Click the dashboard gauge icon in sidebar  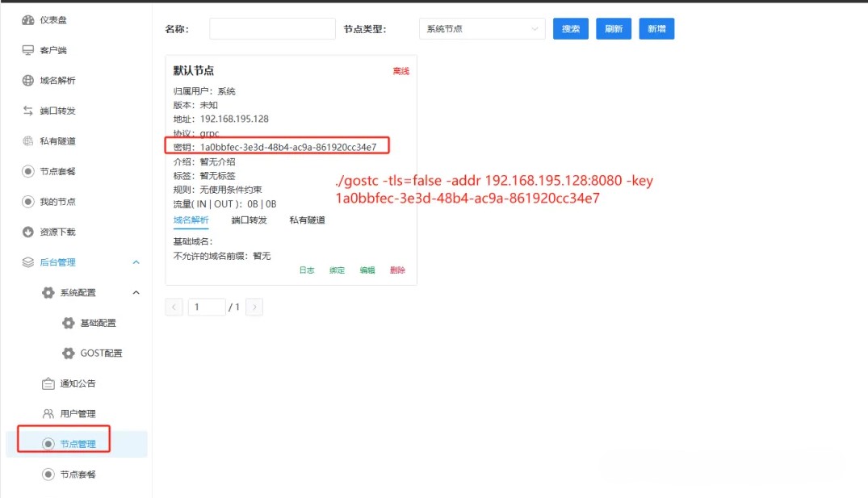(x=28, y=20)
